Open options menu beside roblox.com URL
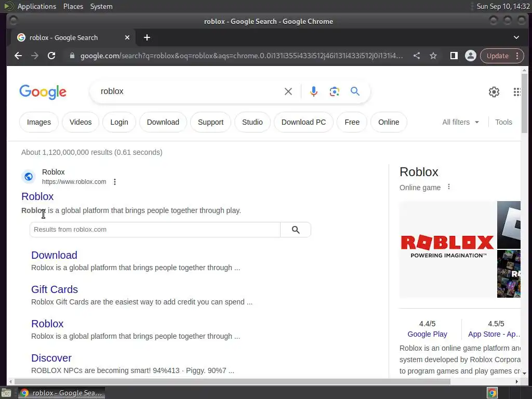This screenshot has height=399, width=532. [115, 182]
